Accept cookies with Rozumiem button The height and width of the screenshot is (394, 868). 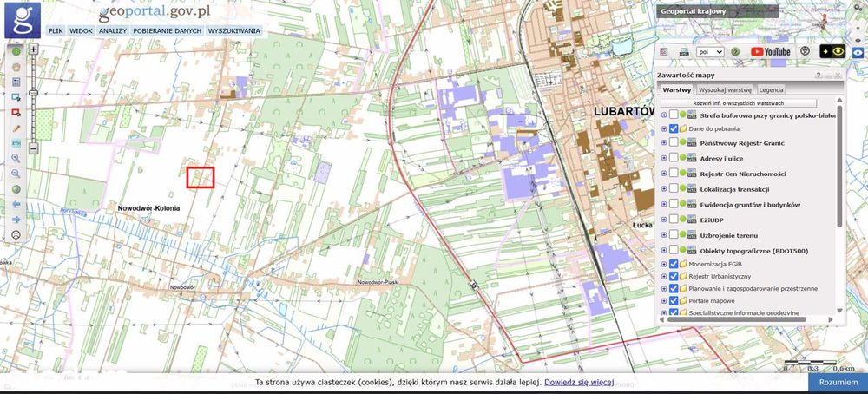pyautogui.click(x=838, y=383)
